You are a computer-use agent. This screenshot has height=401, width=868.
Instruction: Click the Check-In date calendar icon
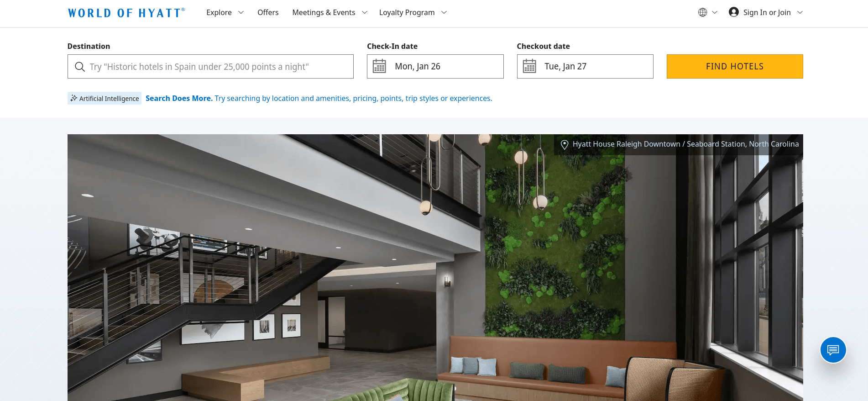pyautogui.click(x=379, y=66)
